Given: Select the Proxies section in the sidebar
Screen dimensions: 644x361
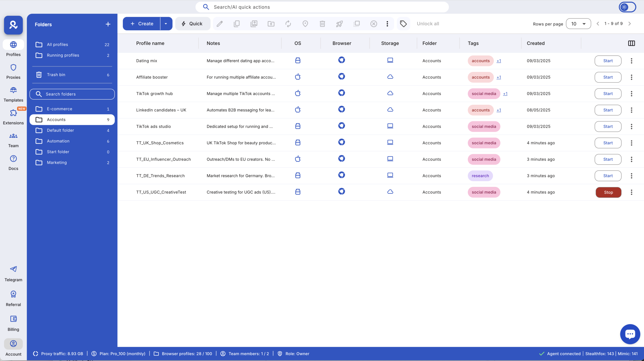Looking at the screenshot, I should pyautogui.click(x=13, y=72).
